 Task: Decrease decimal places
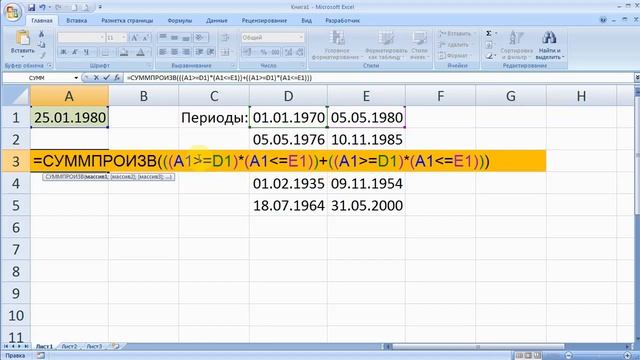click(300, 52)
